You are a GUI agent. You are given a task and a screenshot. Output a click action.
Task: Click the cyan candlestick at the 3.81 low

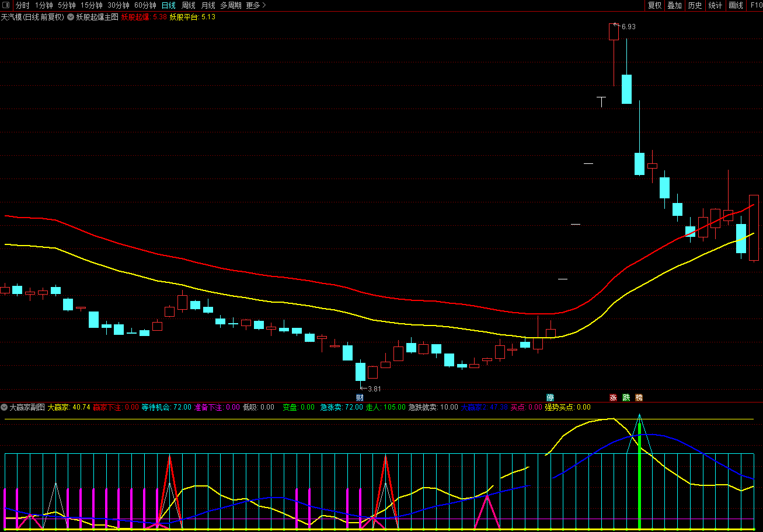click(360, 372)
